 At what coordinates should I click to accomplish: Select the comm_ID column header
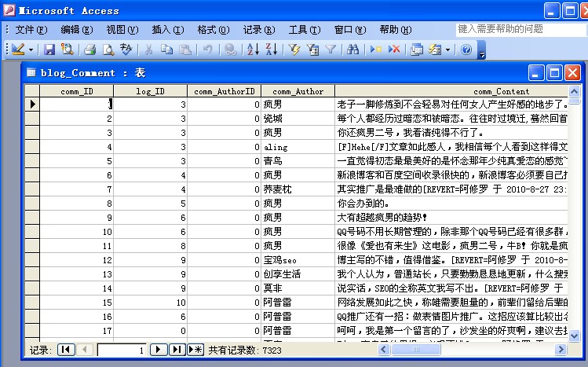pos(76,91)
